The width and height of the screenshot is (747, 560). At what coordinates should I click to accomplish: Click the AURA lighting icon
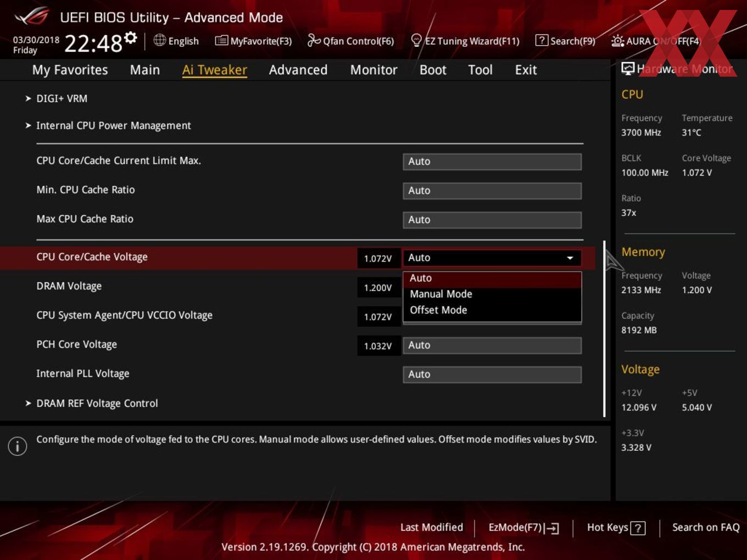617,41
